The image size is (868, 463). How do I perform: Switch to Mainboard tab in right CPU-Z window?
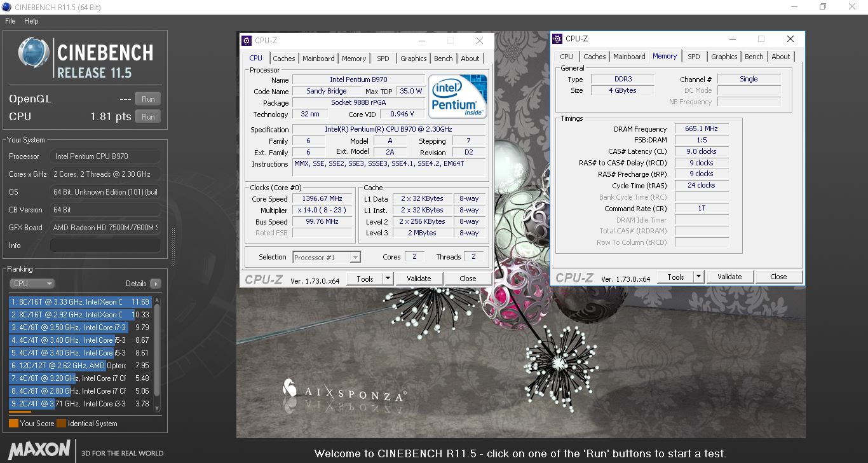pyautogui.click(x=629, y=57)
